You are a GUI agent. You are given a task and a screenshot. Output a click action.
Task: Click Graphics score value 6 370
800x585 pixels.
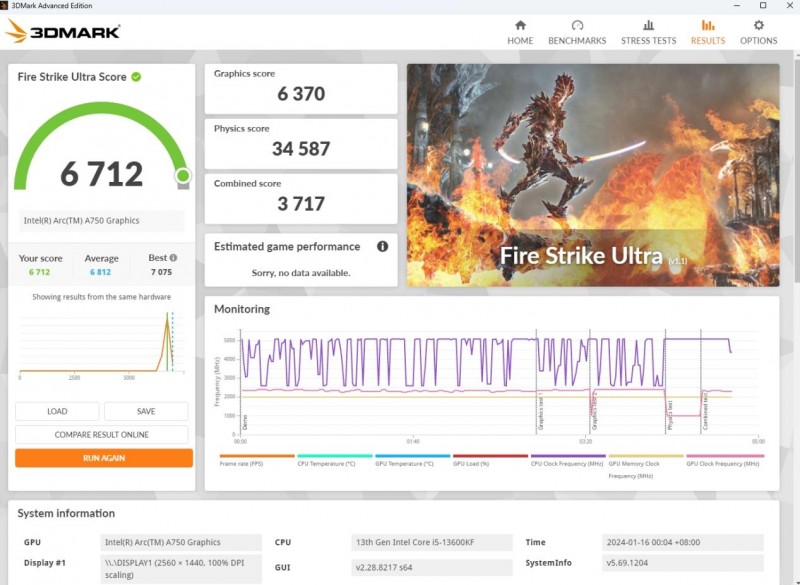[301, 93]
